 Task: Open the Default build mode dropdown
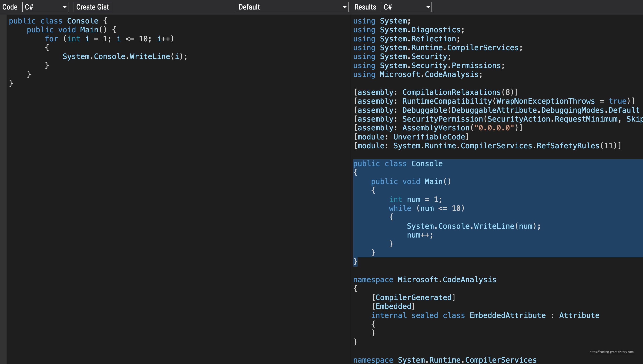pyautogui.click(x=292, y=7)
